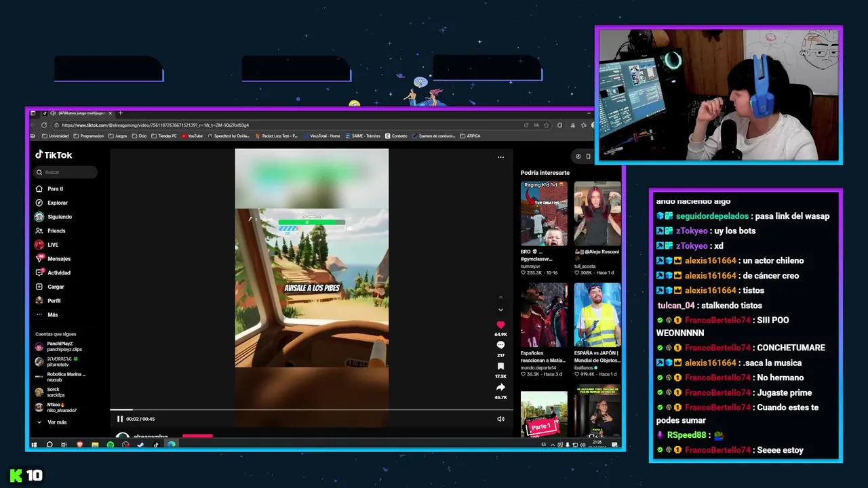Open Programacion bookmarks folder
868x488 pixels.
[89, 136]
